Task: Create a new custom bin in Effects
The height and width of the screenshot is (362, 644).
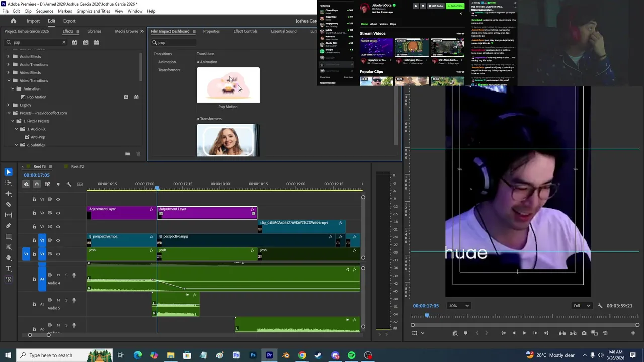Action: (x=127, y=154)
